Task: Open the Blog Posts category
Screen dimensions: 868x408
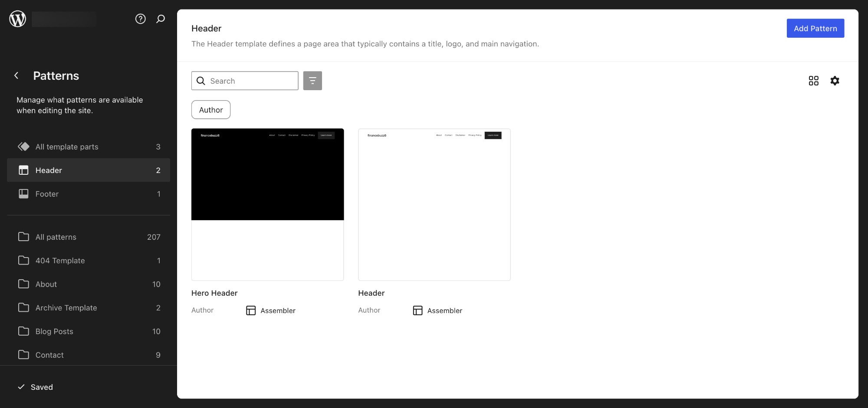Action: click(89, 331)
